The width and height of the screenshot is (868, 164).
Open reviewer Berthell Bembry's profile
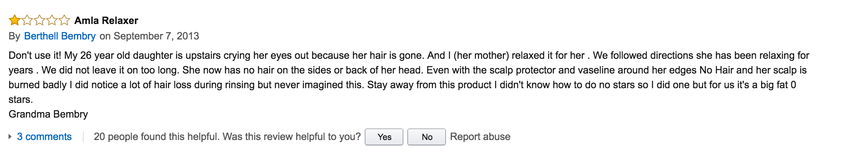point(60,36)
